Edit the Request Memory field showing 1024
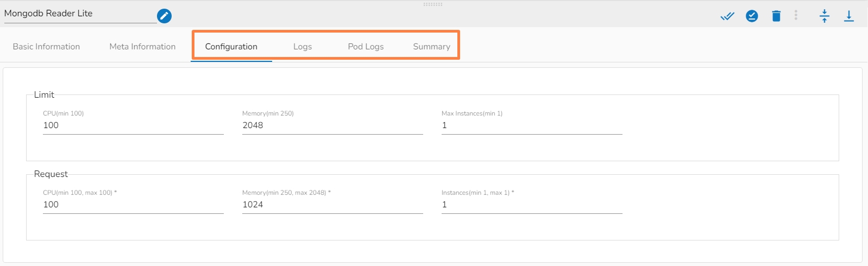Screen dimensions: 868x266 click(x=332, y=205)
